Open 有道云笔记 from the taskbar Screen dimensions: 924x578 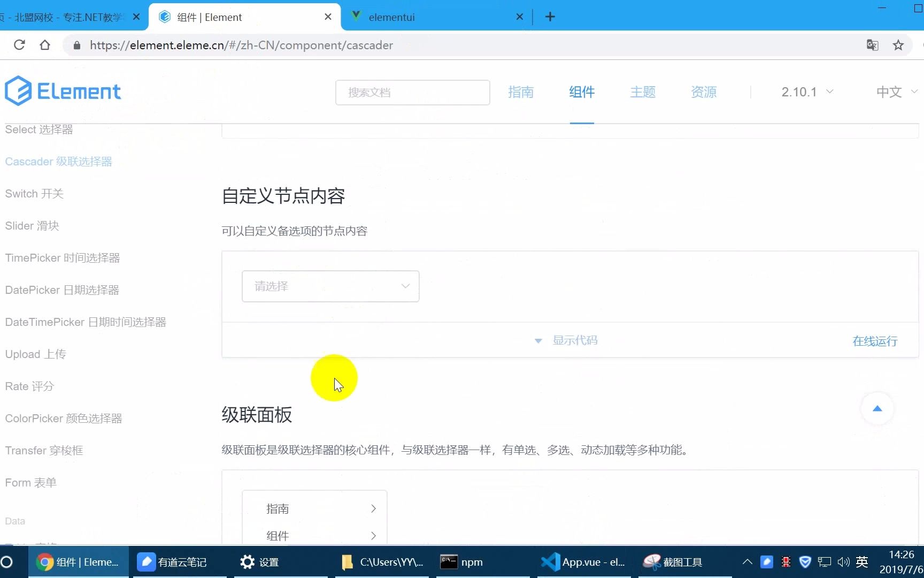pyautogui.click(x=180, y=562)
